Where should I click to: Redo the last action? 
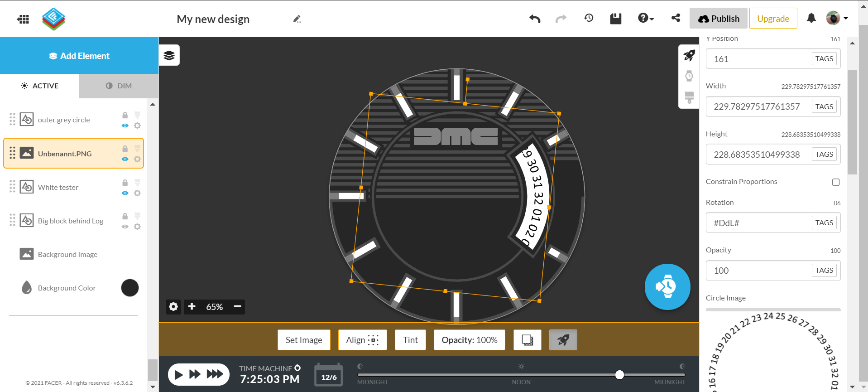point(561,19)
